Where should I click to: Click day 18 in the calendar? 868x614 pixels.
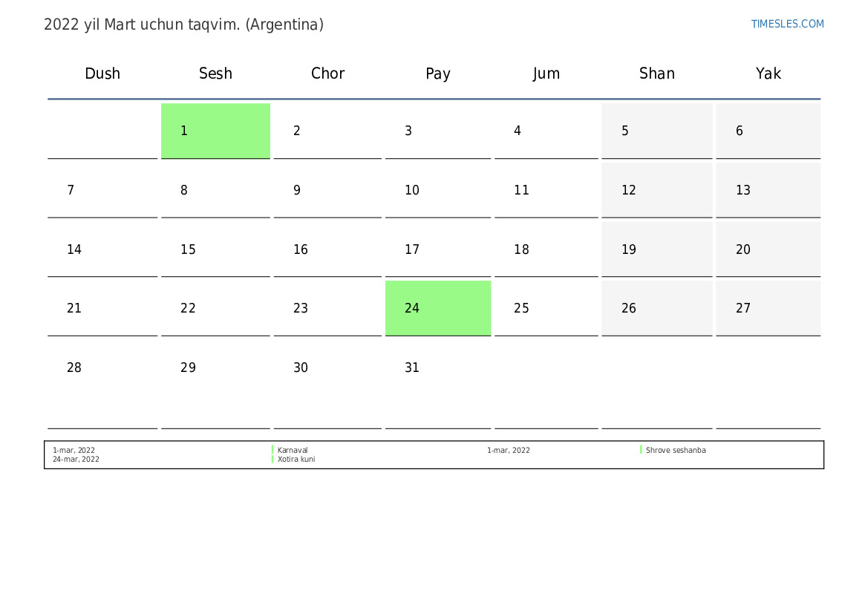[x=546, y=249]
